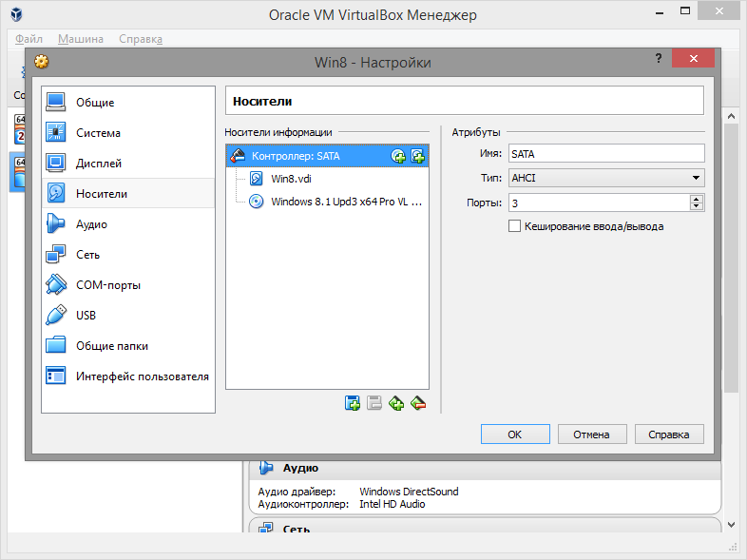Enable Кеширование ввода/вывода checkbox
747x560 pixels.
click(514, 226)
